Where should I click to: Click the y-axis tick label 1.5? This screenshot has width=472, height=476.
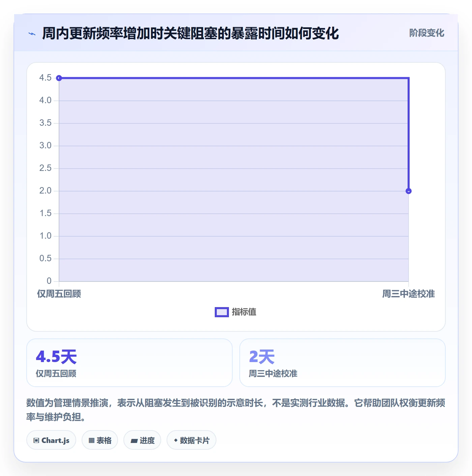[46, 213]
